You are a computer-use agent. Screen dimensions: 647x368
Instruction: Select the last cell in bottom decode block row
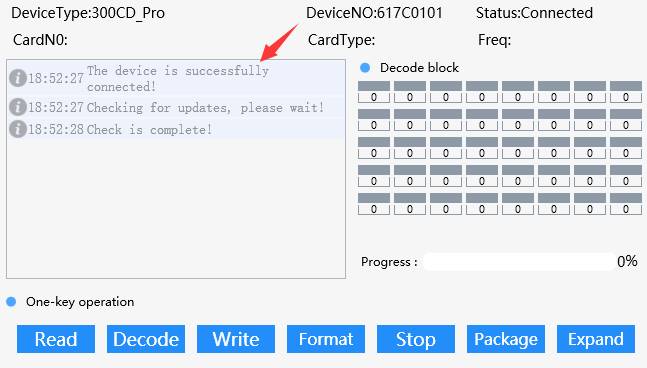click(x=626, y=203)
